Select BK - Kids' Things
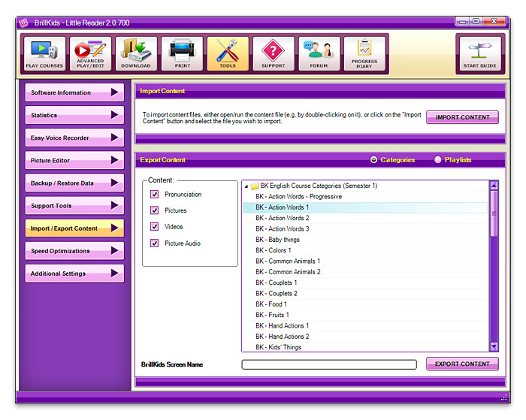This screenshot has height=420, width=526. pyautogui.click(x=365, y=347)
